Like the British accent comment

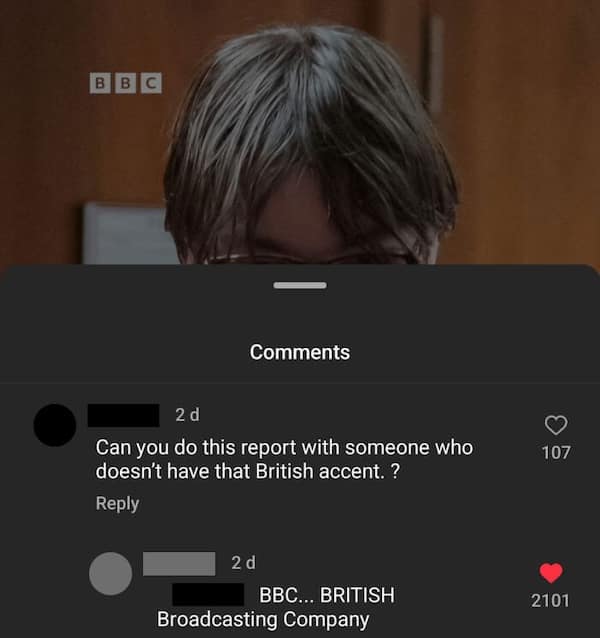(556, 425)
